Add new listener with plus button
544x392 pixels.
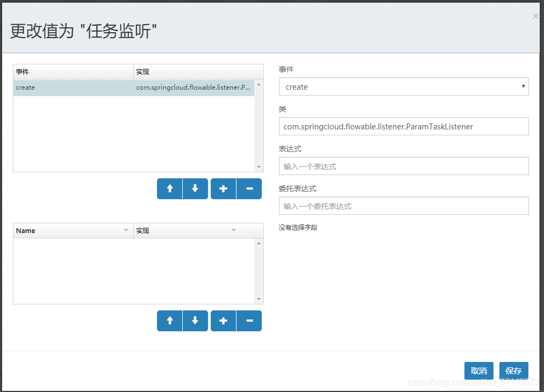tap(224, 188)
